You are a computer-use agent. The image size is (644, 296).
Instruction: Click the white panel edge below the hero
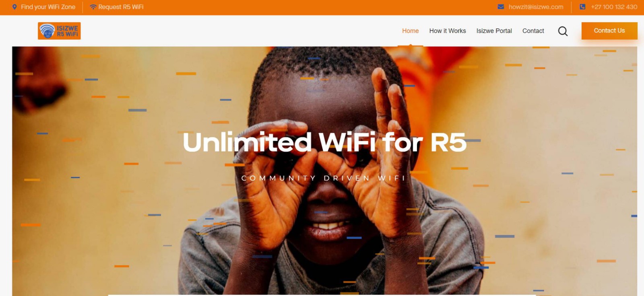click(322, 295)
